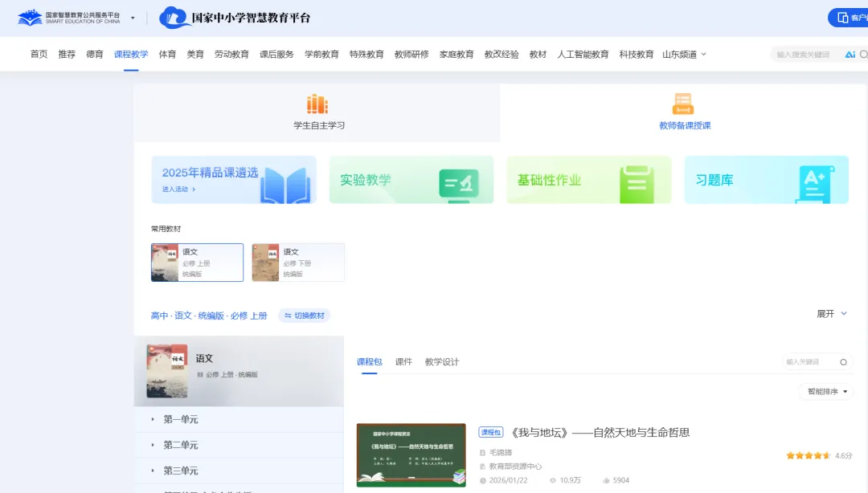Expand 第三单元 in the unit tree
Image resolution: width=868 pixels, height=493 pixels.
239,471
